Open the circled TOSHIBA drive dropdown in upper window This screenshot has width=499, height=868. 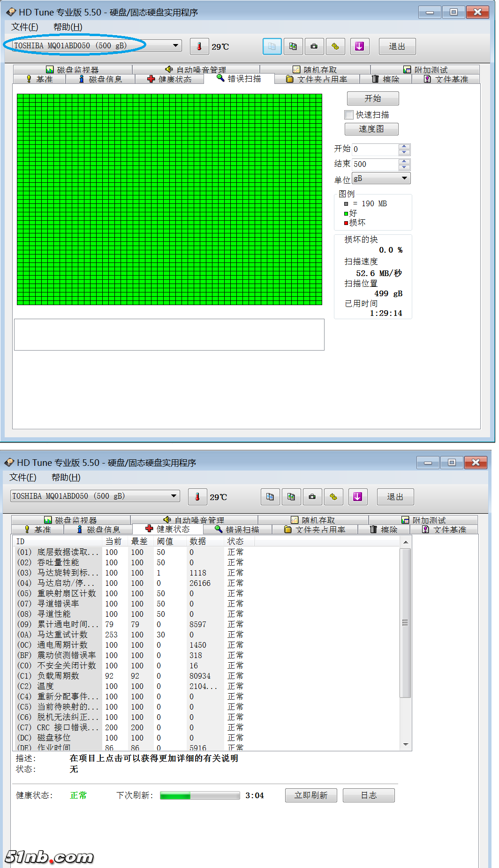175,45
